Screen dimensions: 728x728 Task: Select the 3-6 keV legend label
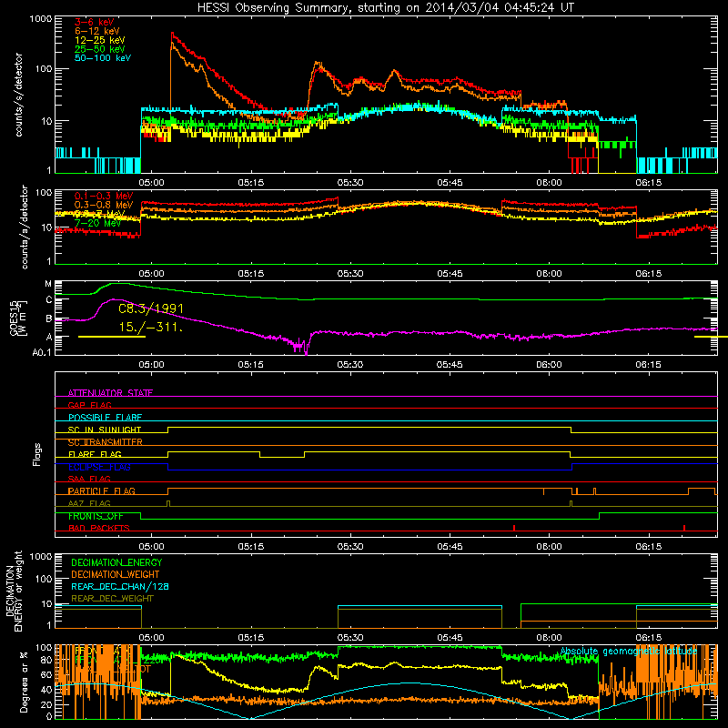click(95, 22)
